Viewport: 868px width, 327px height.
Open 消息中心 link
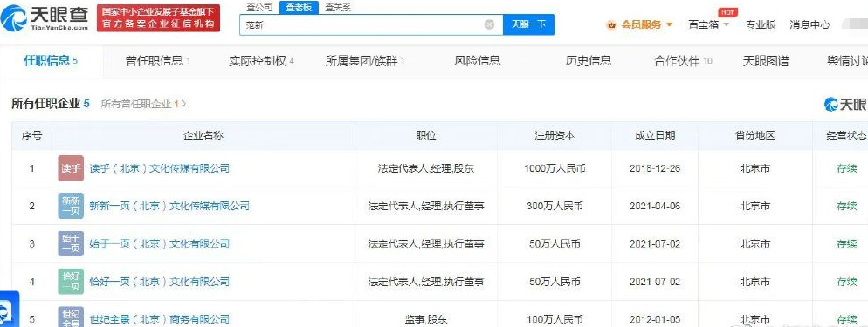click(809, 24)
